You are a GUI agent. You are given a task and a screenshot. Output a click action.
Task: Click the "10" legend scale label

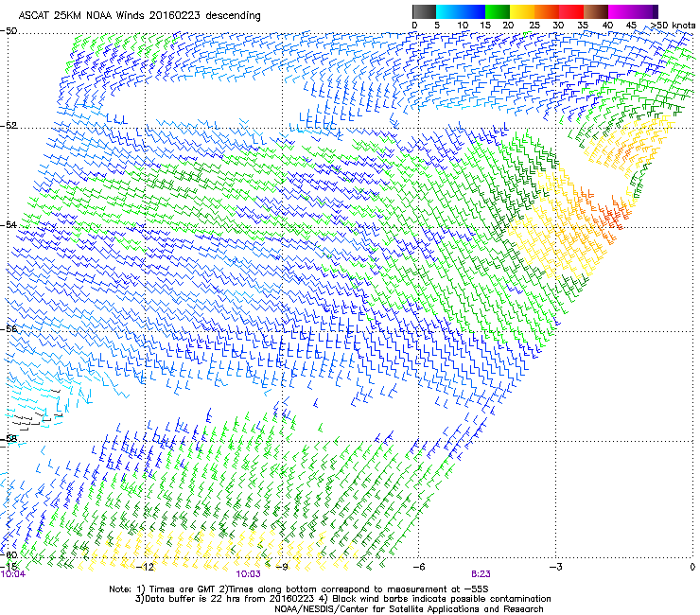[x=463, y=26]
